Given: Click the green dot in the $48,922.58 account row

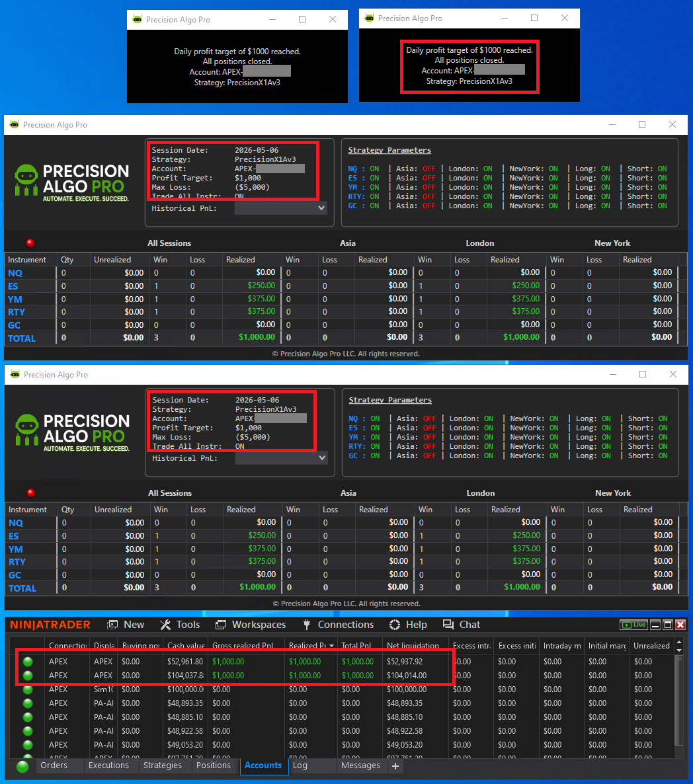Looking at the screenshot, I should 28,731.
